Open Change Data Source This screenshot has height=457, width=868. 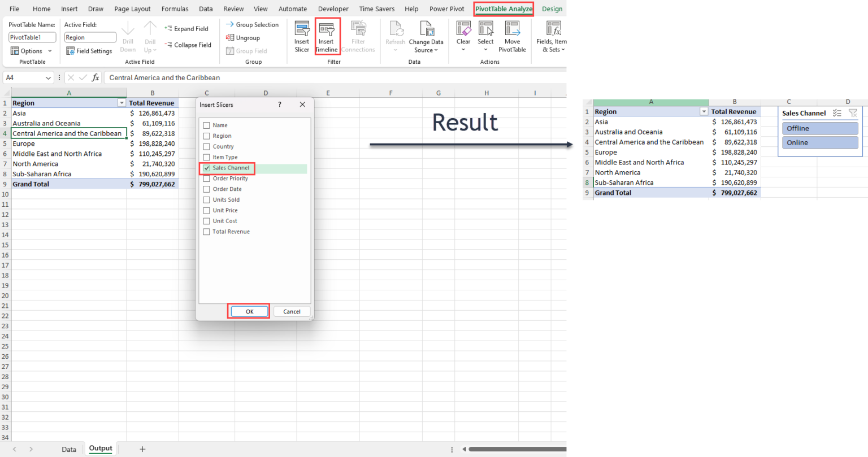[x=426, y=37]
